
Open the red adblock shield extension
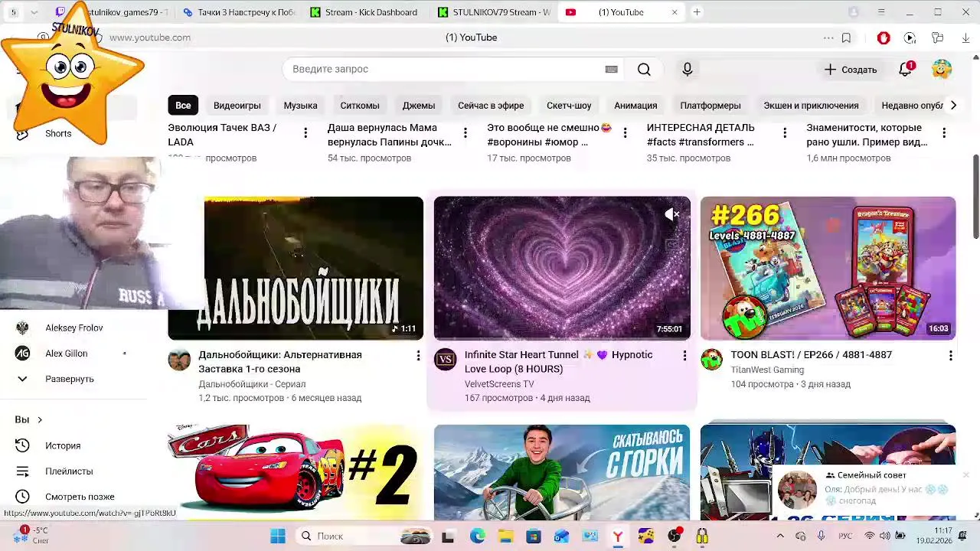point(884,37)
